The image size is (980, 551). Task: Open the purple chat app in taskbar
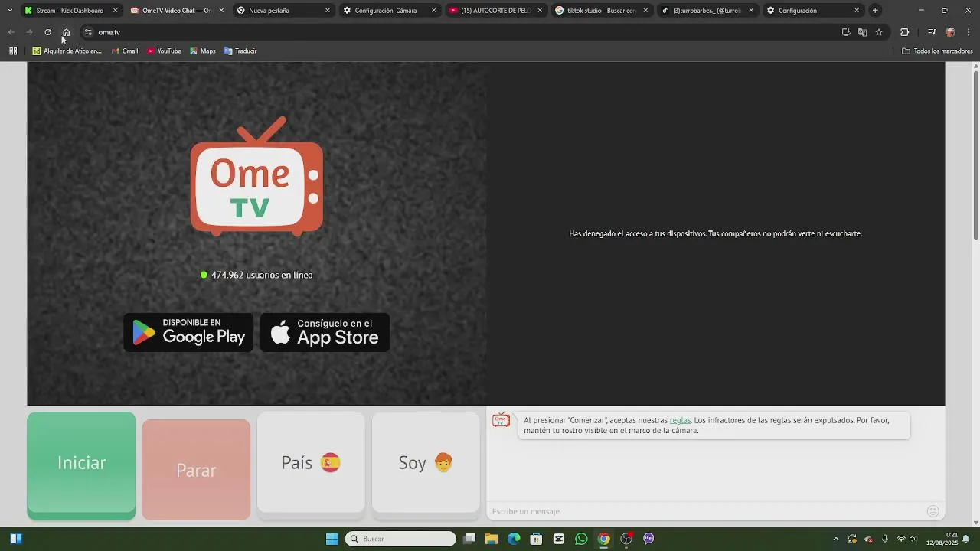(648, 539)
